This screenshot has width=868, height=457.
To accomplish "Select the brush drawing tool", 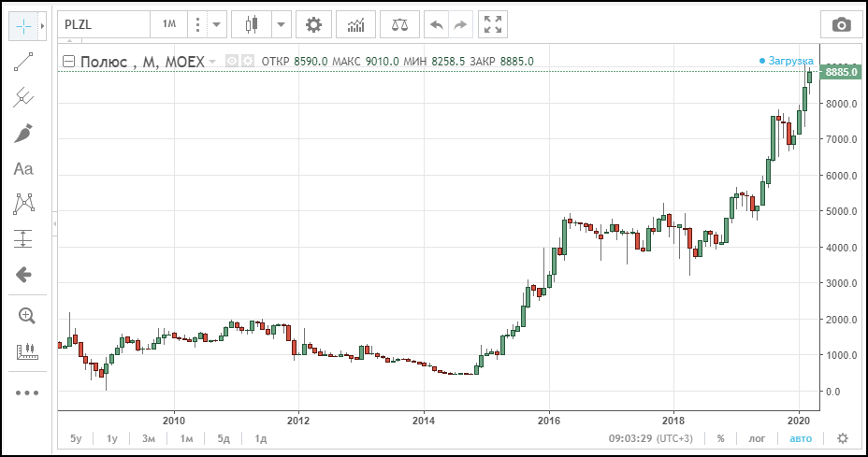I will coord(23,134).
